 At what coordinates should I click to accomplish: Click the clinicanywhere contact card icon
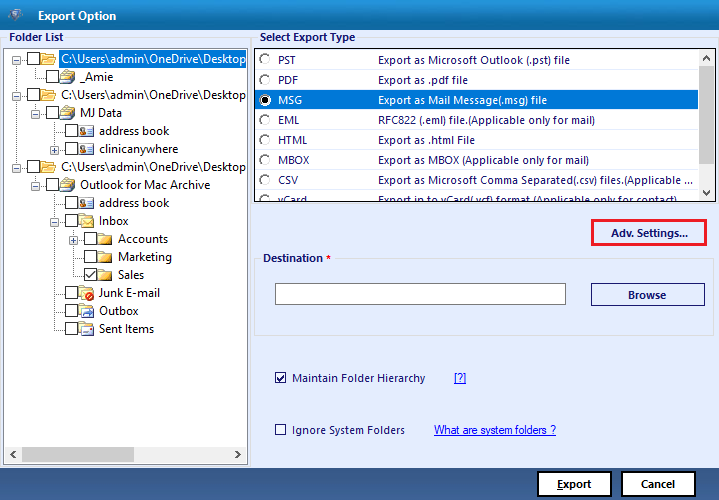tap(86, 149)
